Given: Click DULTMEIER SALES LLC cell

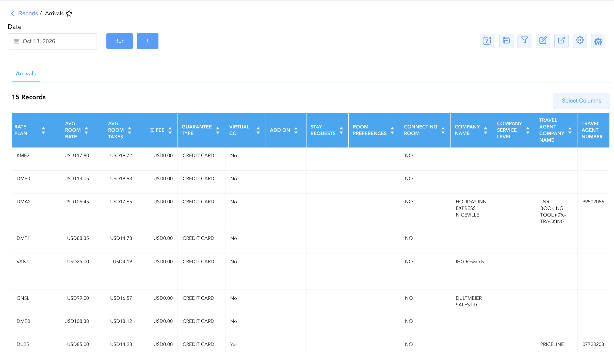Looking at the screenshot, I should [x=472, y=301].
